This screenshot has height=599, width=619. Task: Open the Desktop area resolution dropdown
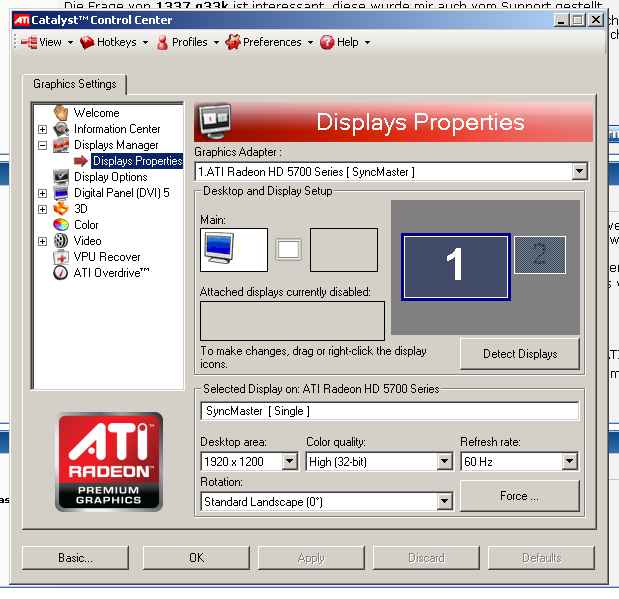(290, 461)
